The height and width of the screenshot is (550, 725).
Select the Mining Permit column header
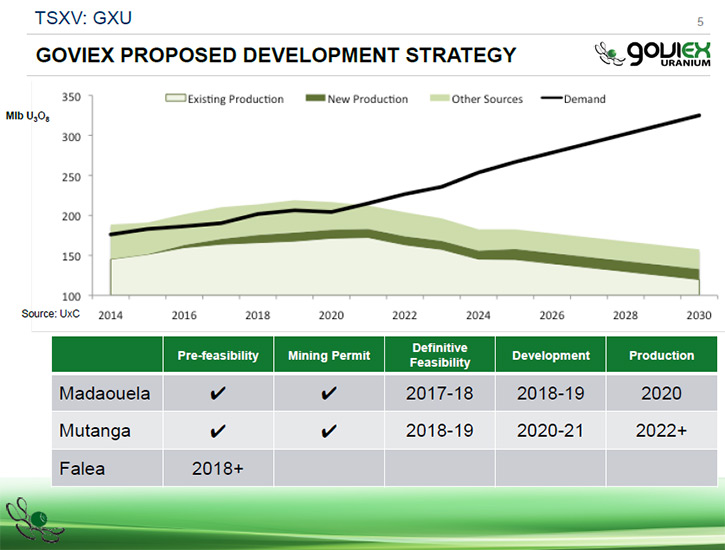point(329,355)
